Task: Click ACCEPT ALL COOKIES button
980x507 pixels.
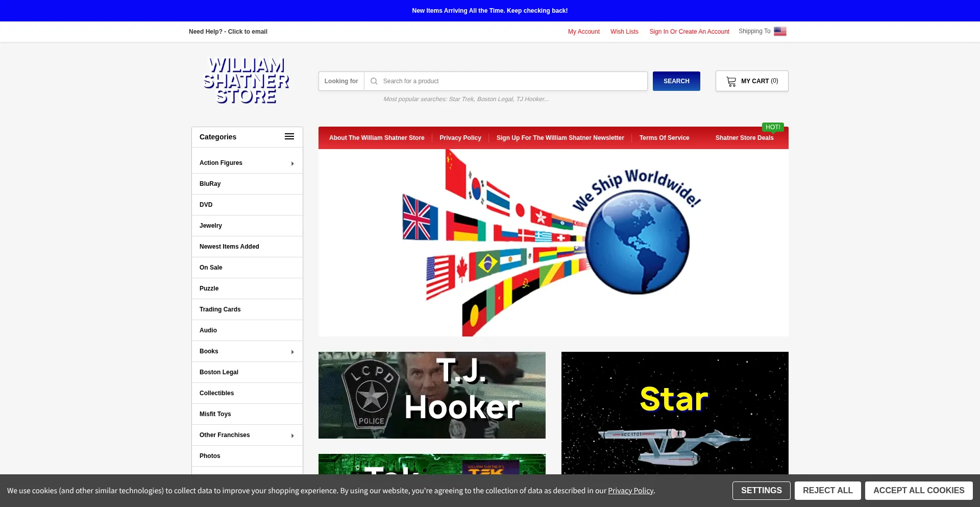Action: [x=919, y=491]
